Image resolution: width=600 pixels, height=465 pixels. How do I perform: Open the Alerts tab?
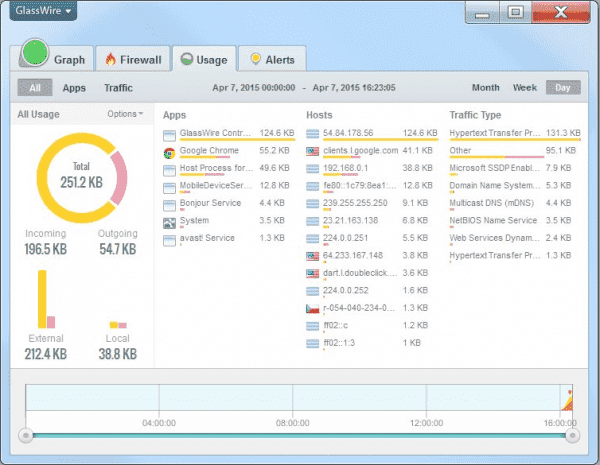pyautogui.click(x=272, y=59)
